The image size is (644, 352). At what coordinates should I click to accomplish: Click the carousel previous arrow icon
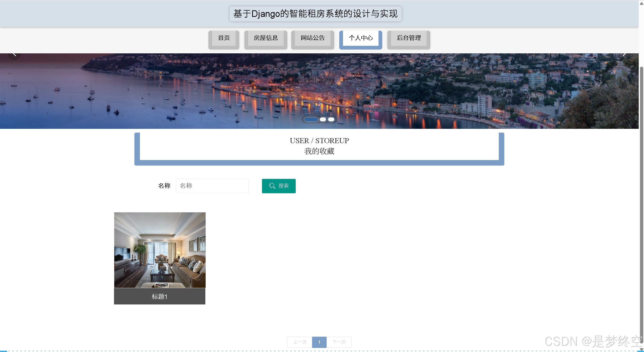click(x=14, y=55)
